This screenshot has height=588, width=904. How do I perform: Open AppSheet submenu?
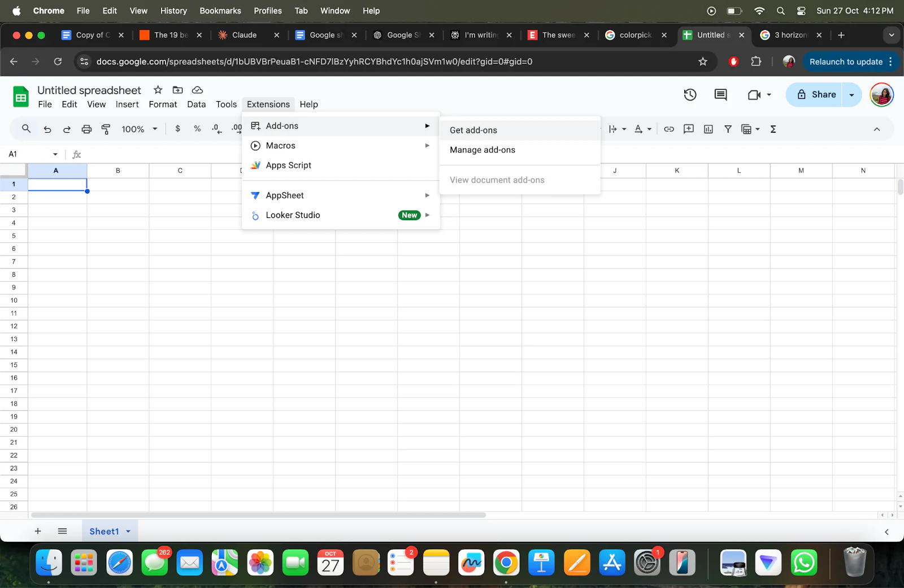(x=341, y=195)
